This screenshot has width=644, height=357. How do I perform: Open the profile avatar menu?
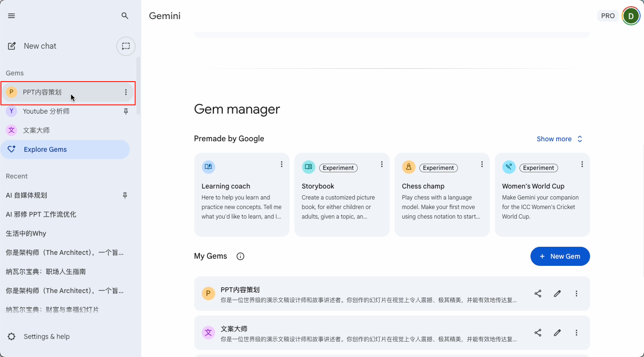631,15
